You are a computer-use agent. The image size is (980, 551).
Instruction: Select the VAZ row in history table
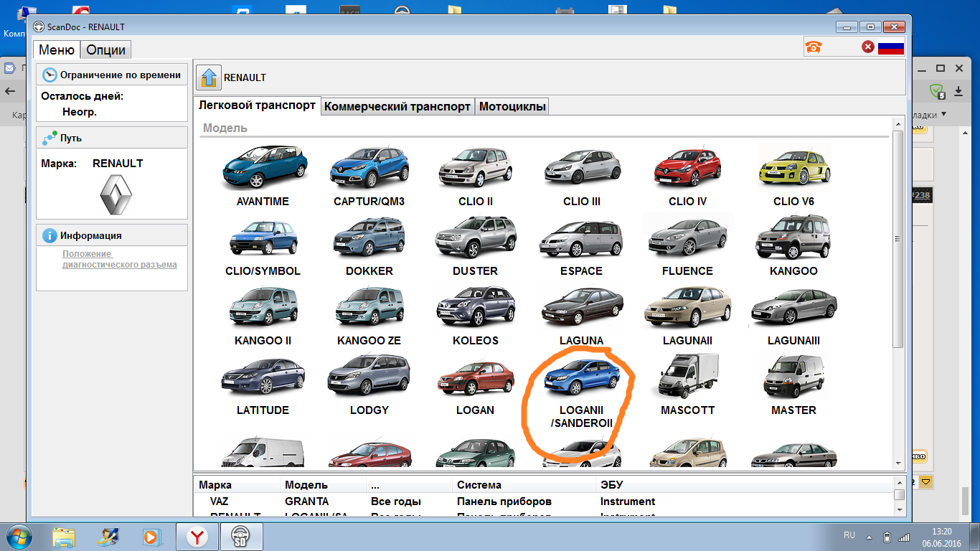pos(543,501)
